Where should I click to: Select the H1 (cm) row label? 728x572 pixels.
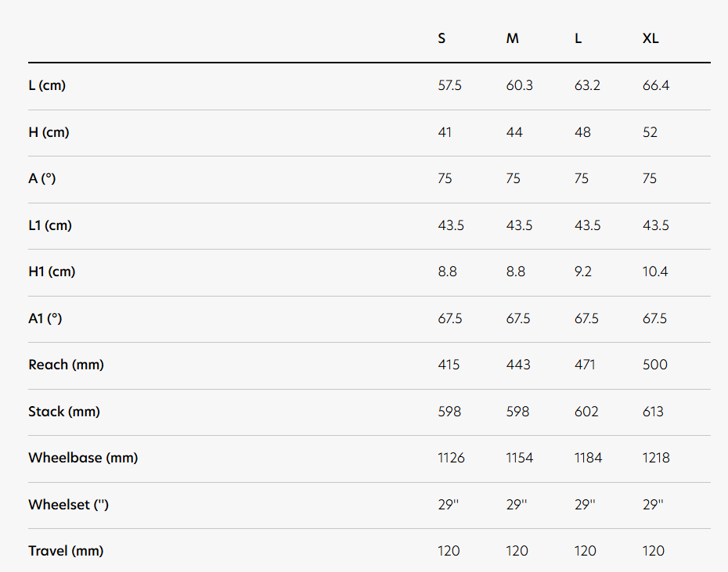tap(52, 272)
